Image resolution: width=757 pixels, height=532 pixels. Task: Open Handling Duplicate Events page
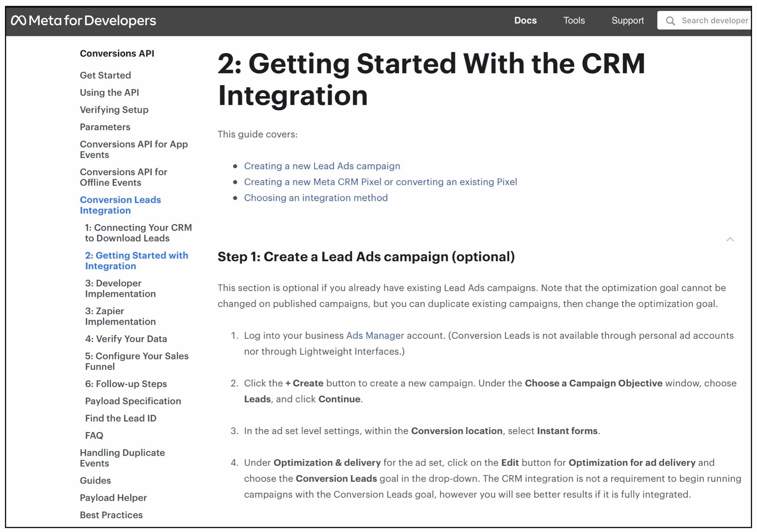(x=122, y=458)
